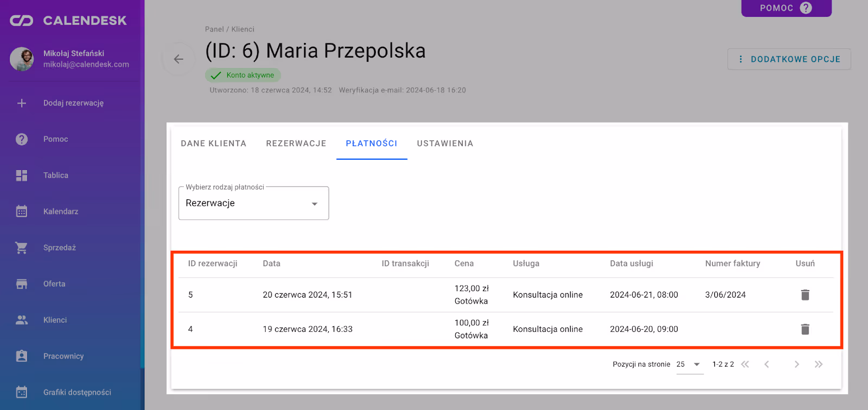Click the purple Pomoc button
Screen dimensions: 868x410
(786, 8)
